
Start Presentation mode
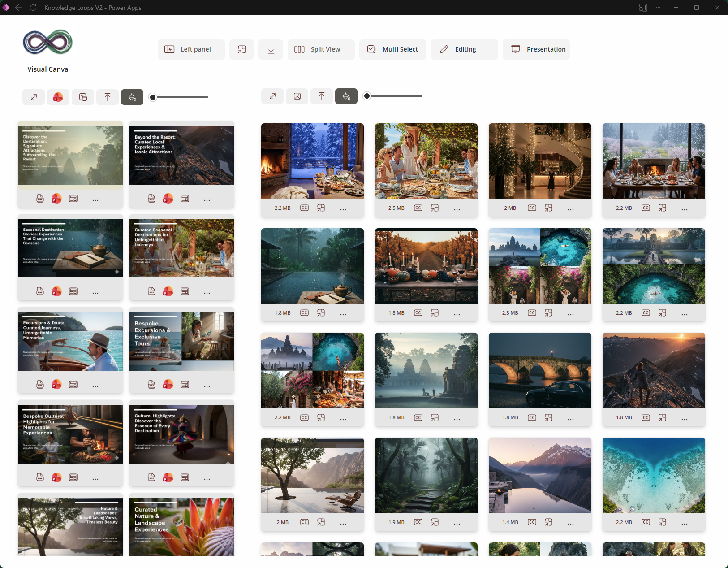point(536,49)
